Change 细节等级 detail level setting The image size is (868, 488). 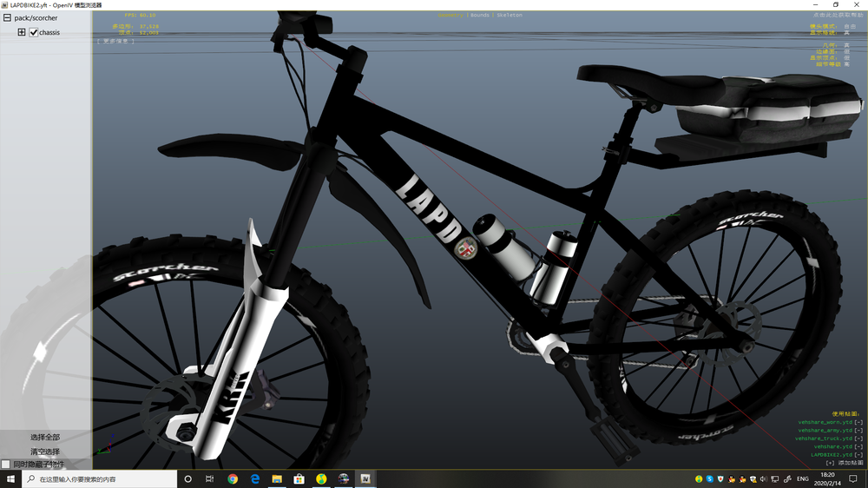[846, 64]
